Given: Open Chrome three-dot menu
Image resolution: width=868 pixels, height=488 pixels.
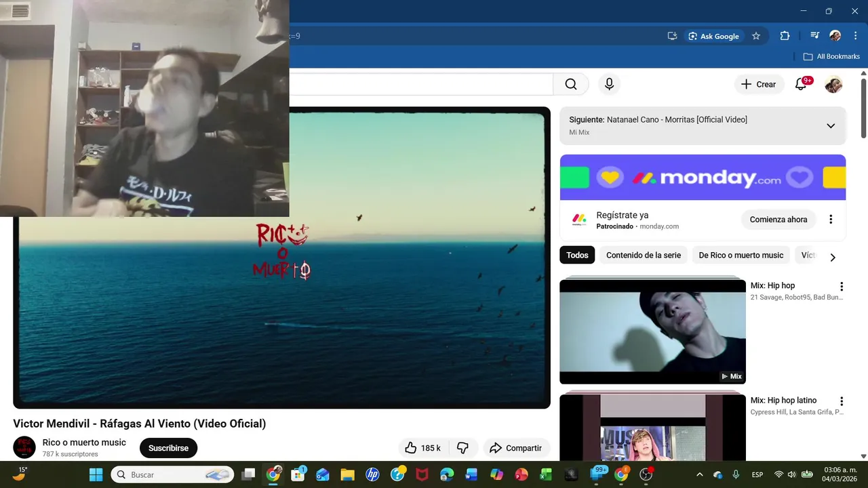Looking at the screenshot, I should 855,36.
